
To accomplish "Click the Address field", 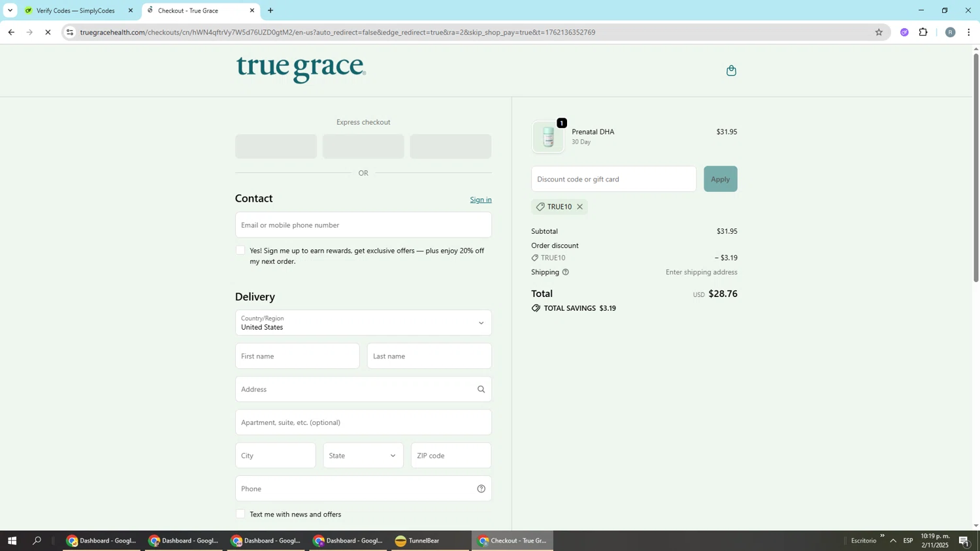I will click(x=363, y=390).
